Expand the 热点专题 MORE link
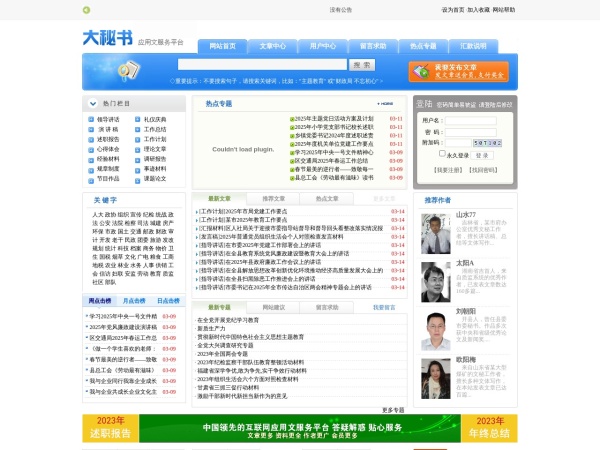The height and width of the screenshot is (450, 600). tap(385, 103)
